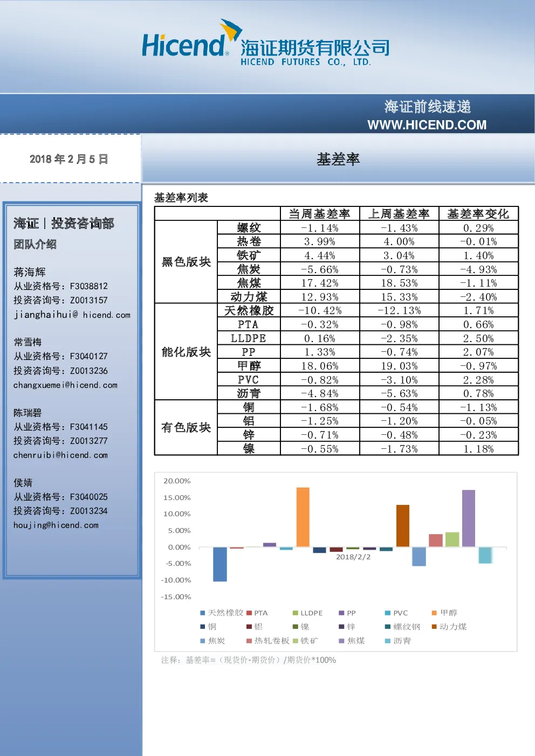
Task: Select the value 18.06% in table
Action: point(320,366)
